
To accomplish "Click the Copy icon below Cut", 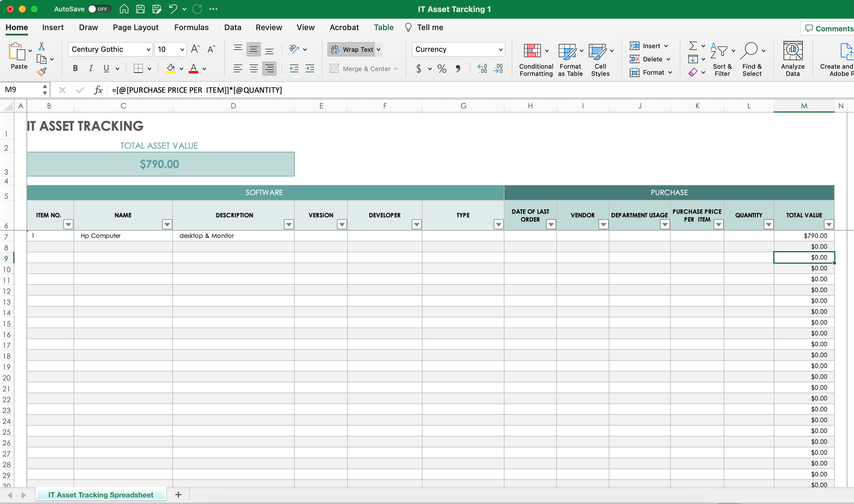I will pos(42,59).
